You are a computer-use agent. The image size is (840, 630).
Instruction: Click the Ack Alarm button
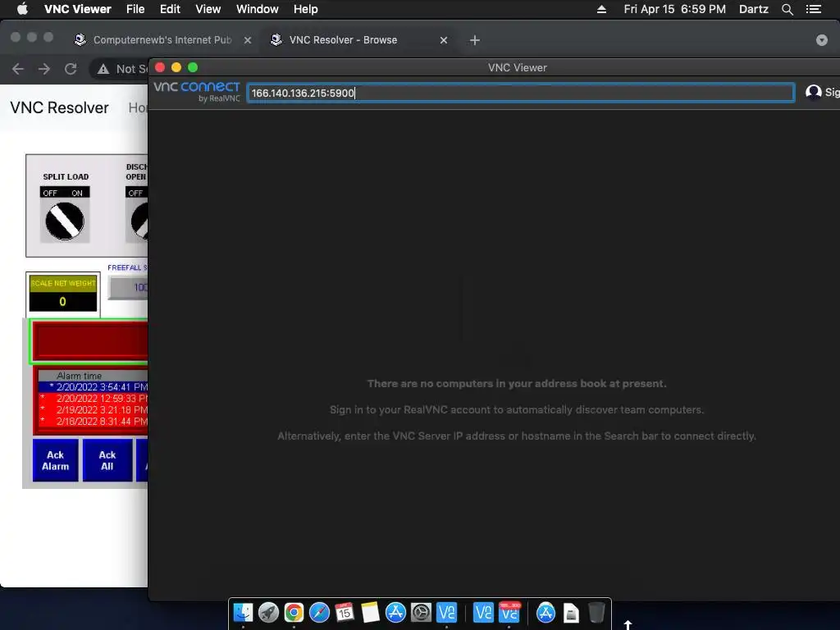point(55,460)
